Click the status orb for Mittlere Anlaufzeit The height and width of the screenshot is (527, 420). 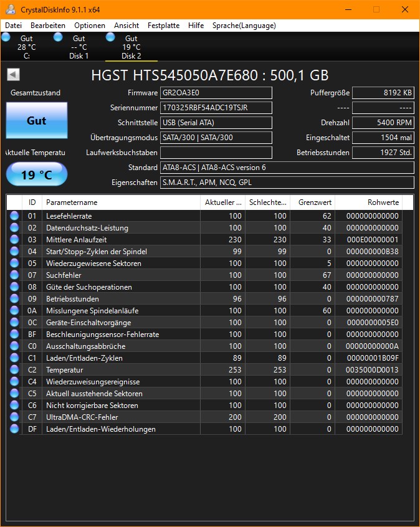[x=14, y=239]
